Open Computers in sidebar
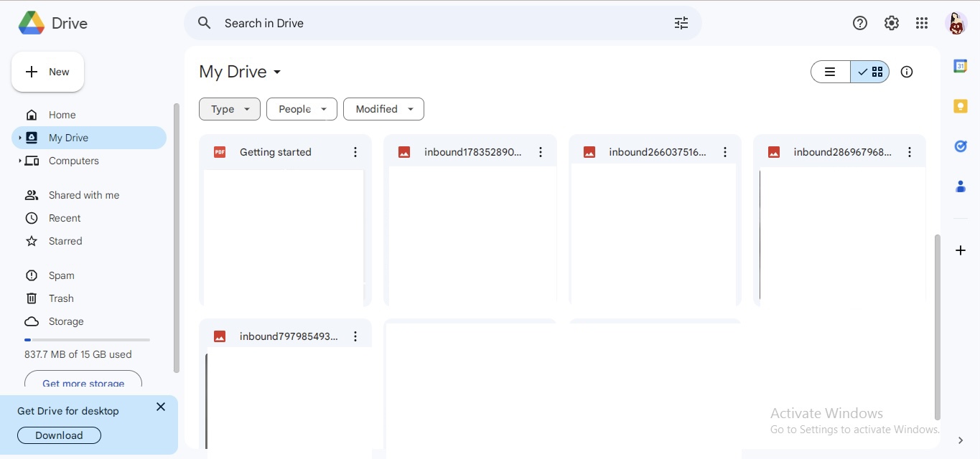Screen dimensions: 980x459 pos(89,161)
